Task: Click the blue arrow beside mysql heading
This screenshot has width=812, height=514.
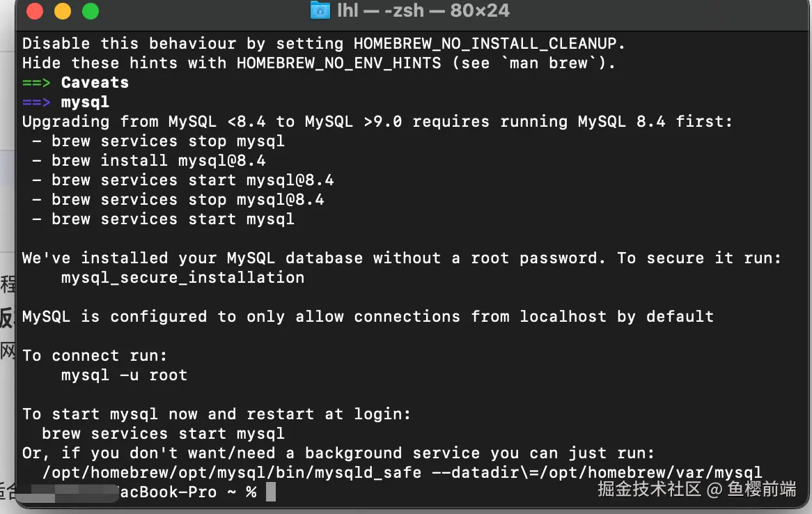Action: tap(36, 102)
